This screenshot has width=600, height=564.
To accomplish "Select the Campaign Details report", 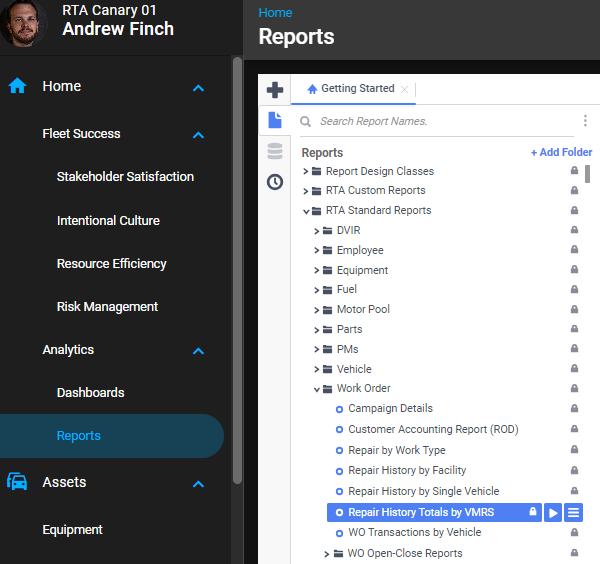I will [390, 409].
